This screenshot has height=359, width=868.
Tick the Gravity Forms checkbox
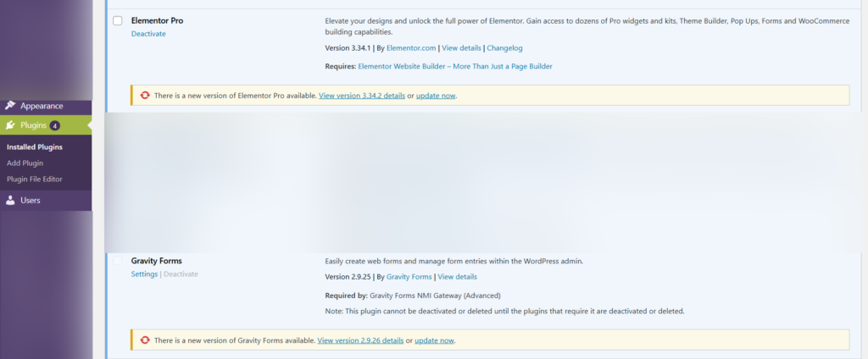tap(117, 261)
